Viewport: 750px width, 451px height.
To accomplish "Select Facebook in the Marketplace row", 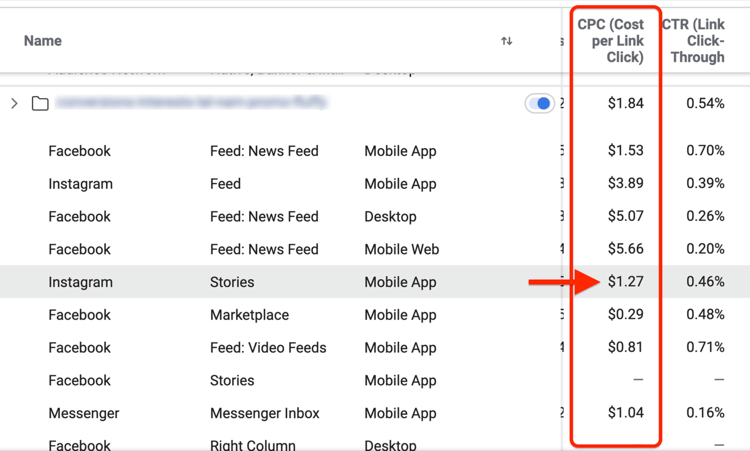I will click(x=79, y=315).
